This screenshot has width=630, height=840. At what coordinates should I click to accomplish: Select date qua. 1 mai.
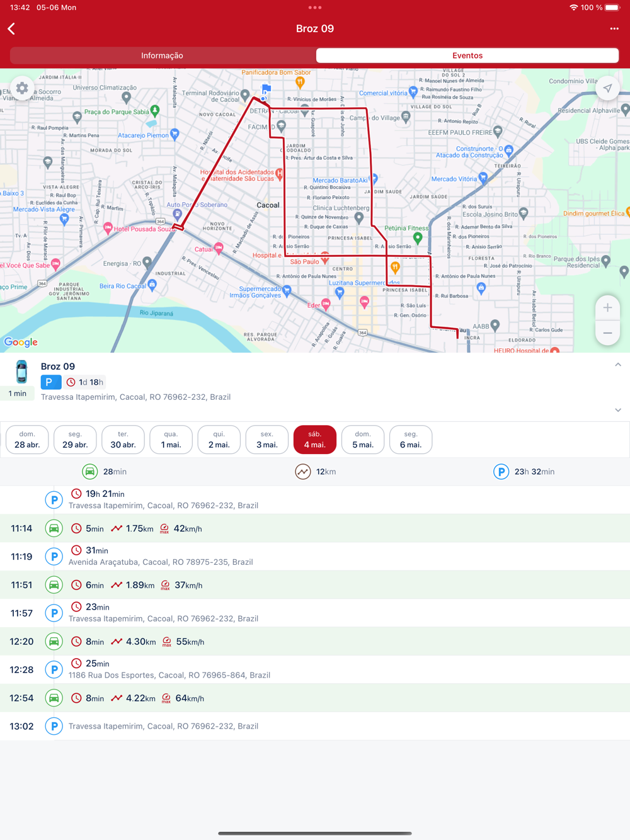[x=171, y=440]
